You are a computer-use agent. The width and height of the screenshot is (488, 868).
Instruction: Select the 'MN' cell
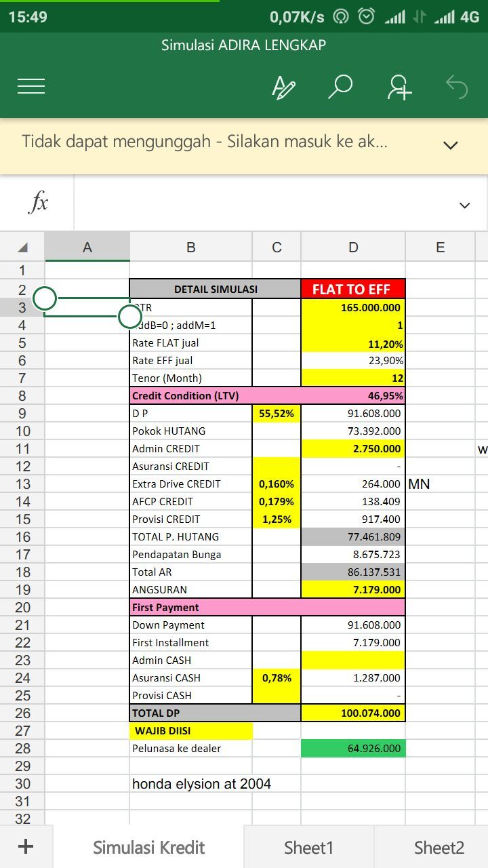(441, 484)
